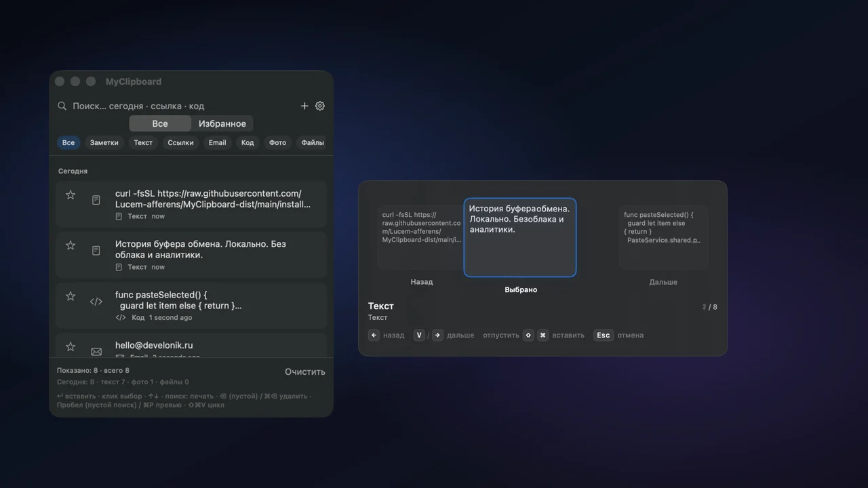Click the next func pasteSelected card

pyautogui.click(x=663, y=237)
